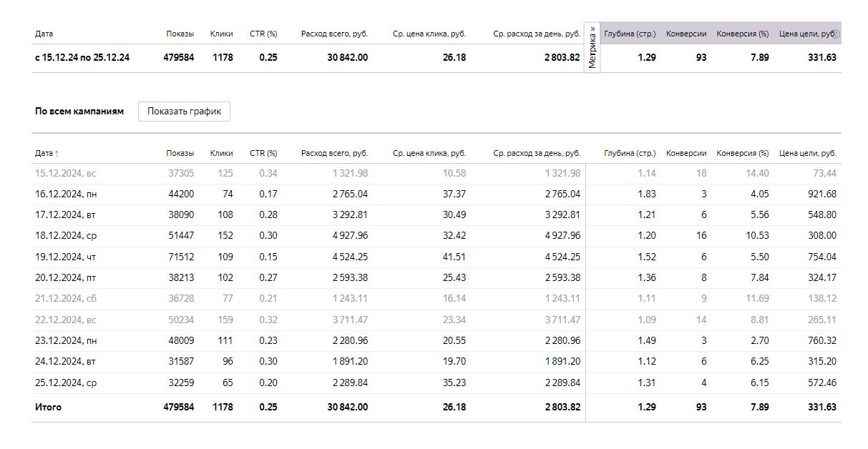Image resolution: width=868 pixels, height=449 pixels.
Task: Sort lower table by Показы column
Action: coord(180,153)
